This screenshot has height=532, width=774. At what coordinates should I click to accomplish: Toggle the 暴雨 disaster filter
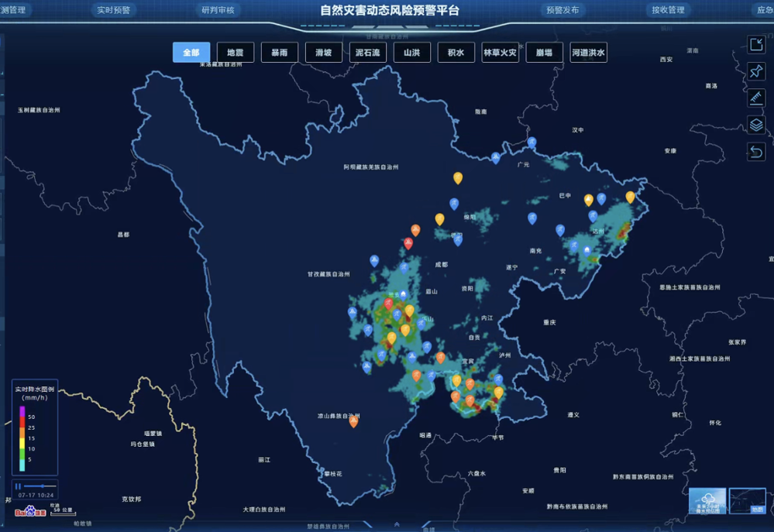(x=280, y=53)
